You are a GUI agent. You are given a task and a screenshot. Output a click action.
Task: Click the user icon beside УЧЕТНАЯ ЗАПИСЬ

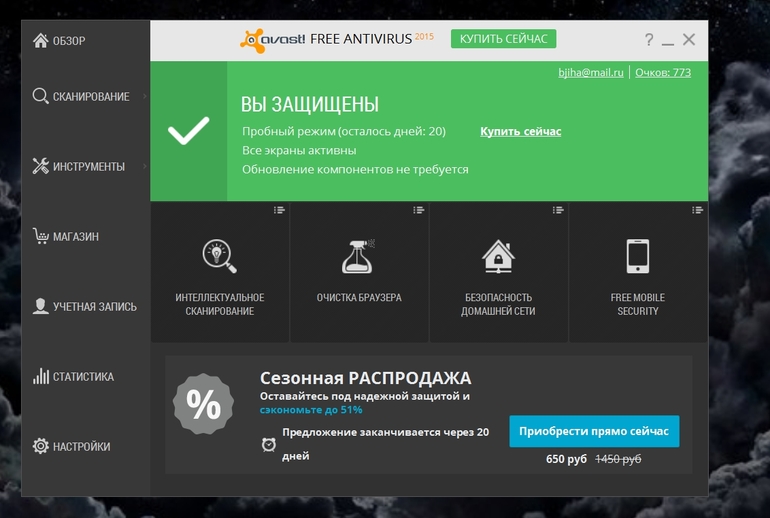pyautogui.click(x=40, y=306)
